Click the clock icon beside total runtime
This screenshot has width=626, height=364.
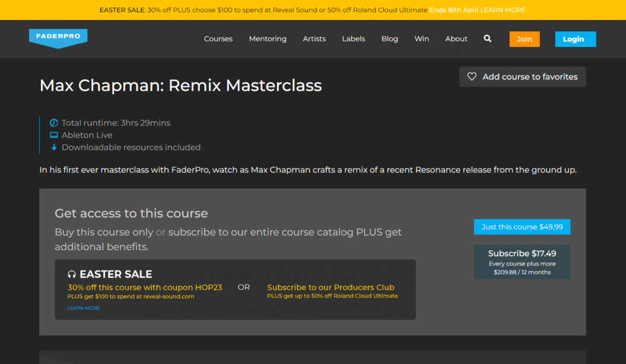pyautogui.click(x=54, y=123)
